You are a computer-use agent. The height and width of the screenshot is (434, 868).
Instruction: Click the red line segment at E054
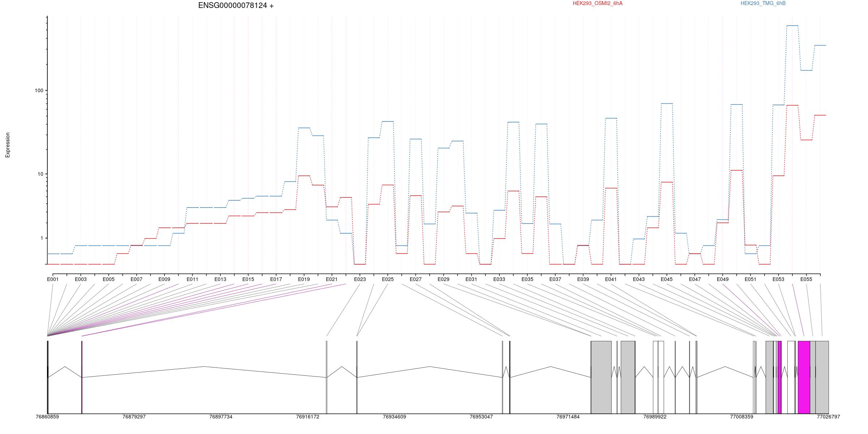(792, 105)
